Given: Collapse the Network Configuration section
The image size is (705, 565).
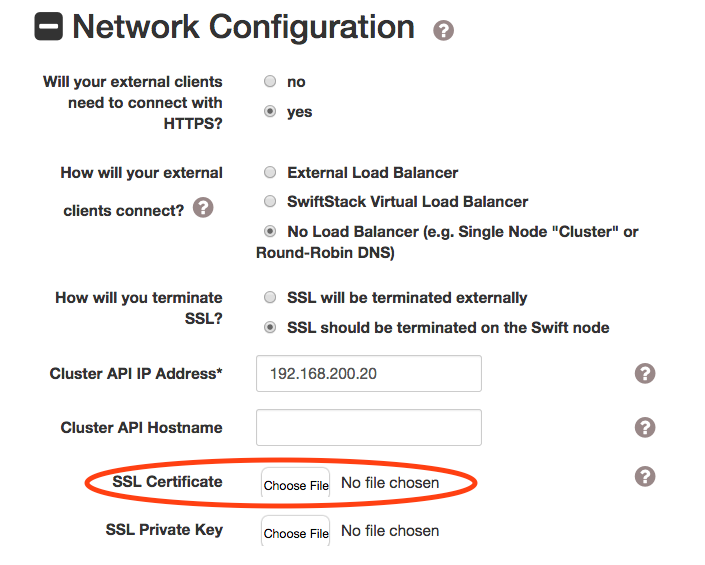Looking at the screenshot, I should tap(49, 26).
